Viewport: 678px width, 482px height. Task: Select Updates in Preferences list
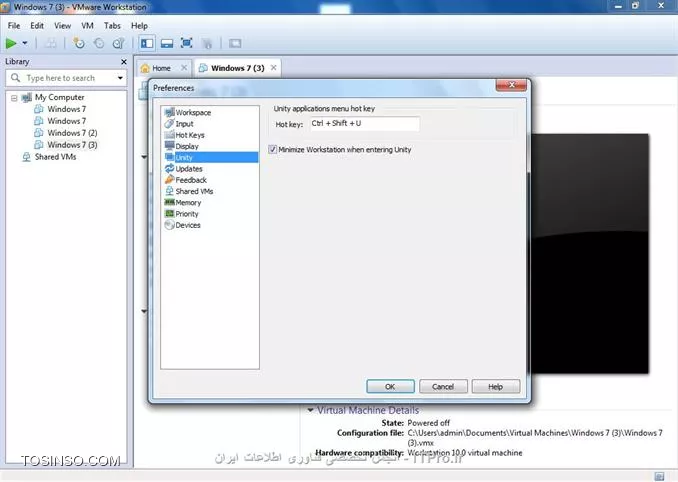tap(189, 169)
